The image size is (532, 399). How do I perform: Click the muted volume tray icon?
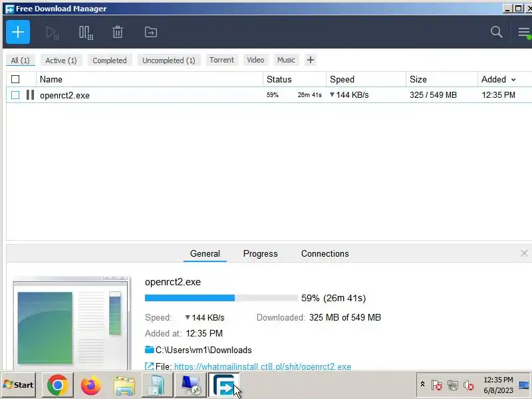(x=469, y=385)
